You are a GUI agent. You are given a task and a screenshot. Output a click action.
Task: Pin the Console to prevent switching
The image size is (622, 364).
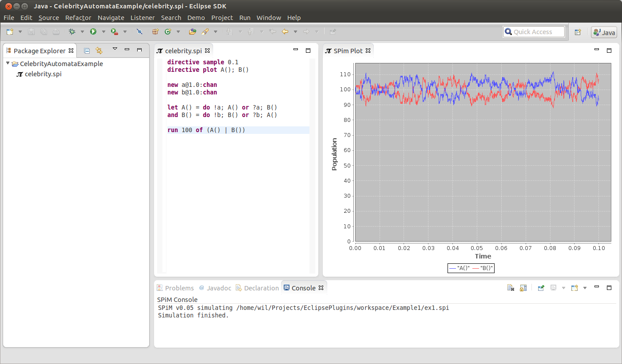(541, 287)
